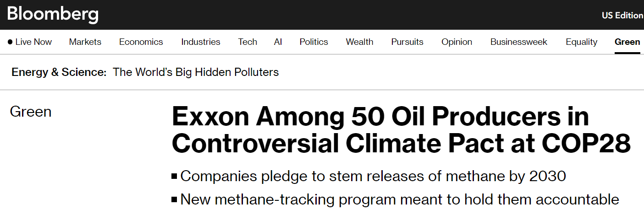Click the Bloomberg logo
644x215 pixels.
53,15
